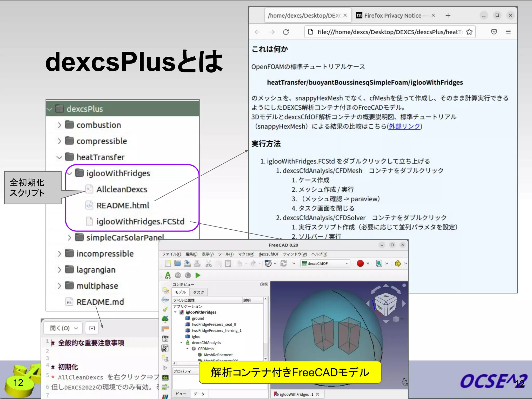The image size is (532, 399).
Task: Open the dexcsCfdOF menu
Action: point(269,254)
